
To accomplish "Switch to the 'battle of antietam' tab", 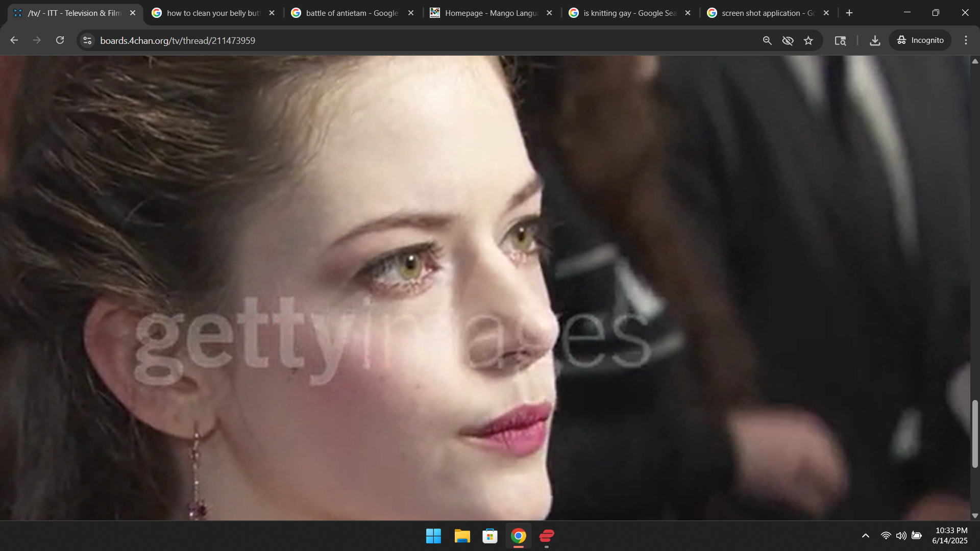I will (x=353, y=13).
